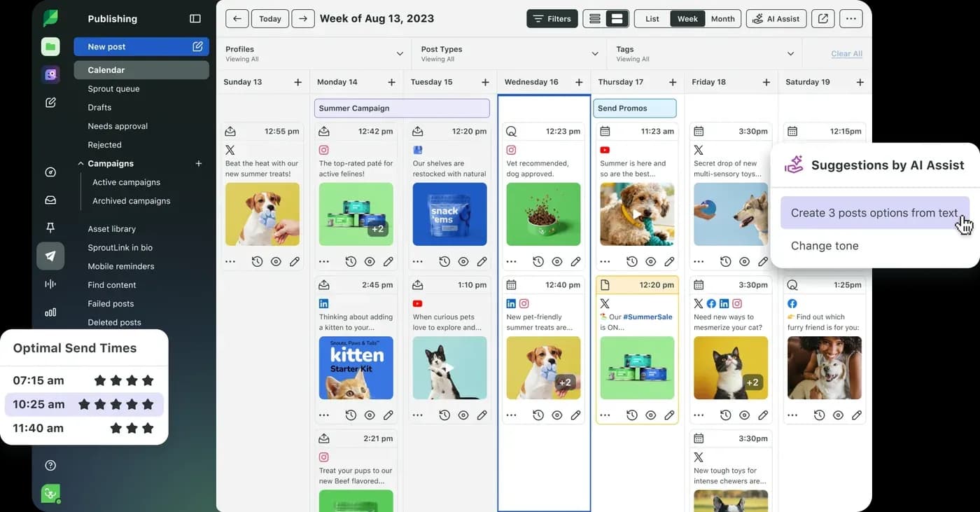Screen dimensions: 980x512
Task: Open Drafts in sidebar
Action: [x=99, y=107]
